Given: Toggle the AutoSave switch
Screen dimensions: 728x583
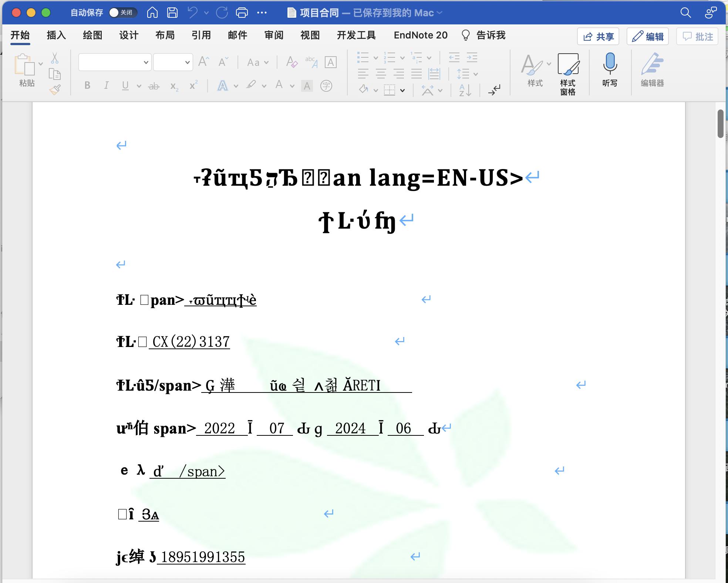Looking at the screenshot, I should tap(122, 13).
